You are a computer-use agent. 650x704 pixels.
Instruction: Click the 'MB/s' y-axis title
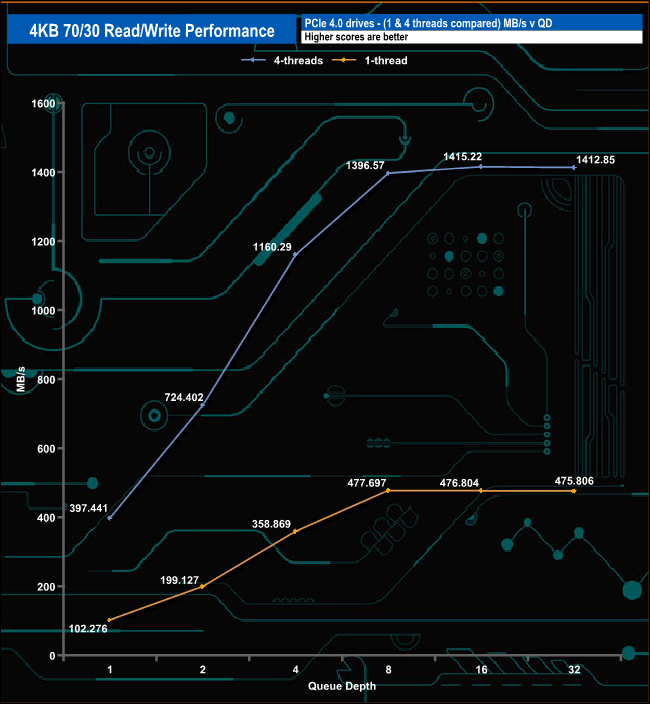click(20, 380)
